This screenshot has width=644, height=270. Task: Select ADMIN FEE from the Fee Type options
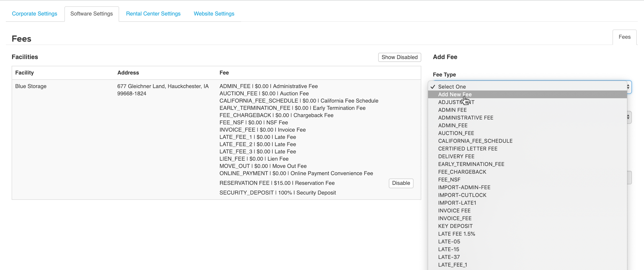452,110
